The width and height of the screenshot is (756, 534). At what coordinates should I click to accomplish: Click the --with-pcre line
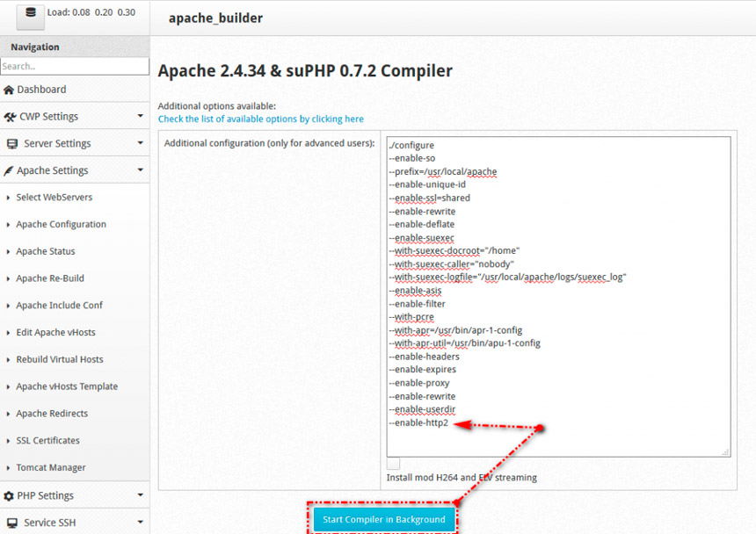[411, 317]
